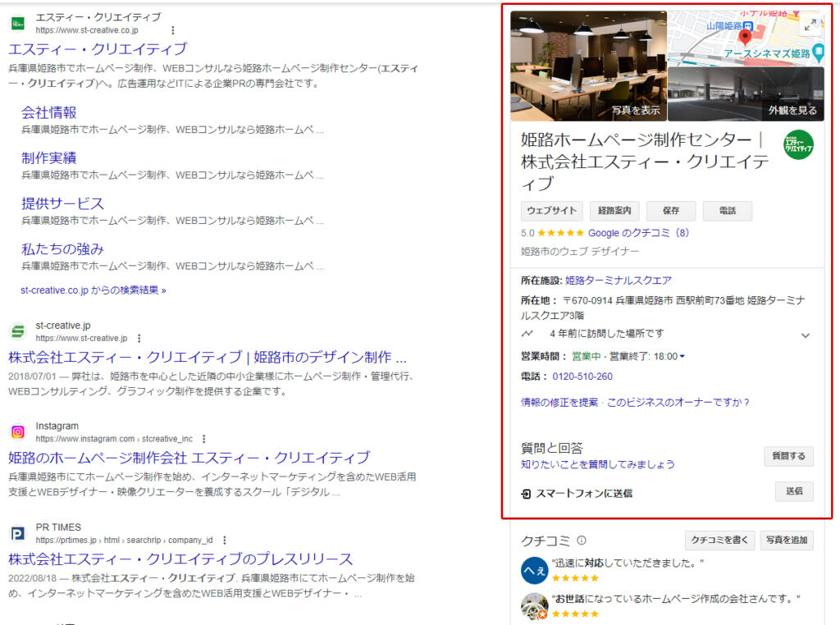840x625 pixels.
Task: Click the 姫路市のウェブ デザイナー category text
Action: 580,251
